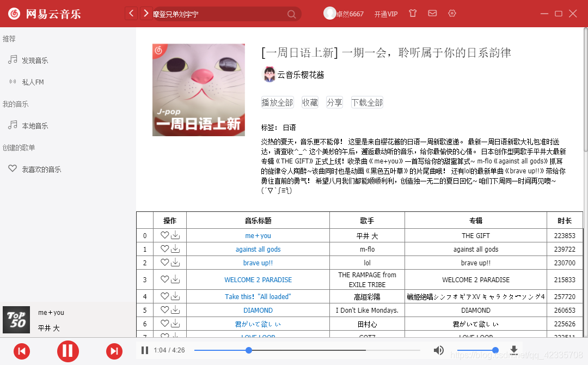Open the settings gear icon
The height and width of the screenshot is (365, 588).
(452, 13)
